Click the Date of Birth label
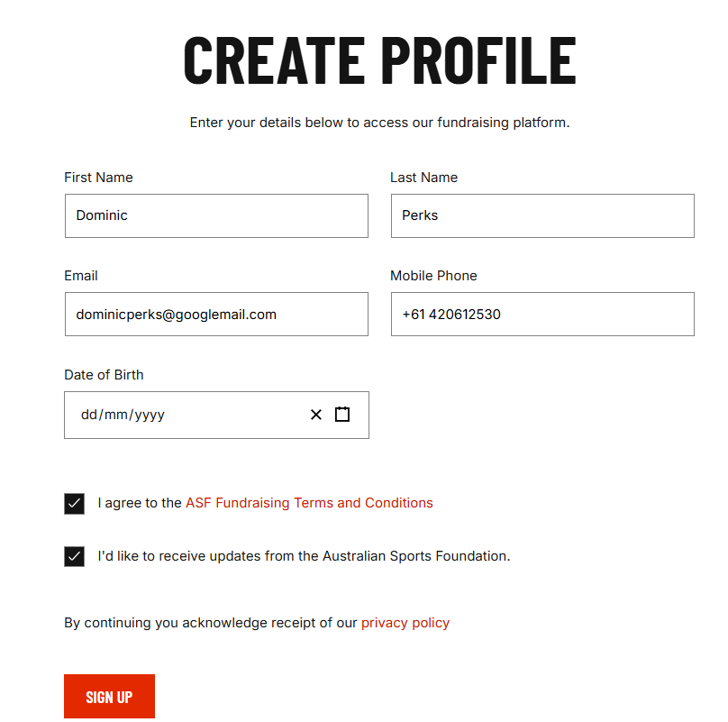Viewport: 728px width, 722px height. pyautogui.click(x=104, y=375)
